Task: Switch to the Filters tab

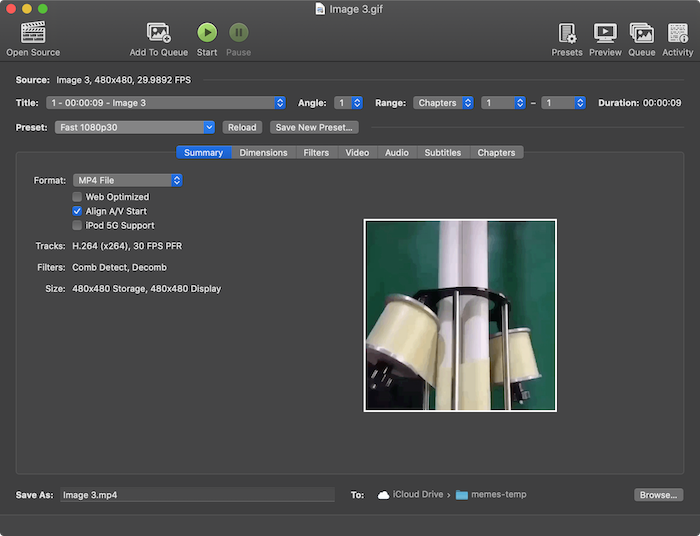Action: pyautogui.click(x=317, y=153)
